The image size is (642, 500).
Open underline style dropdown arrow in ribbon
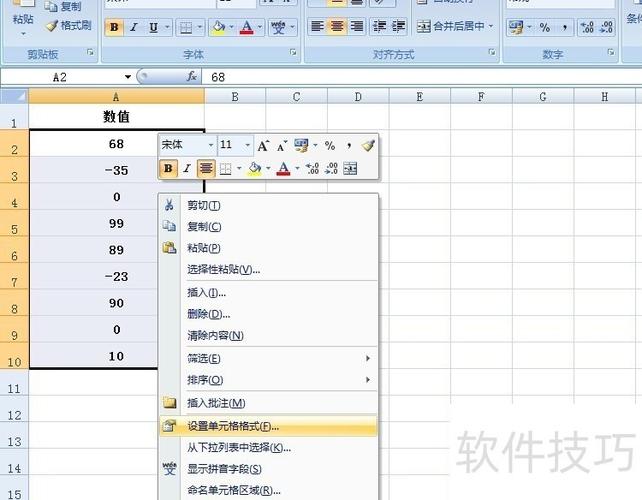[x=167, y=27]
